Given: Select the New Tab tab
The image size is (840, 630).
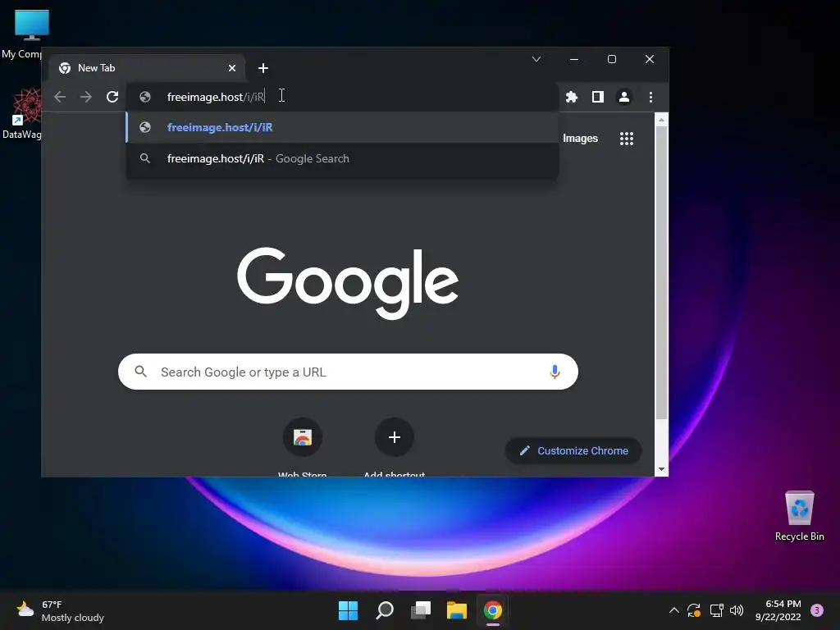Looking at the screenshot, I should 148,68.
